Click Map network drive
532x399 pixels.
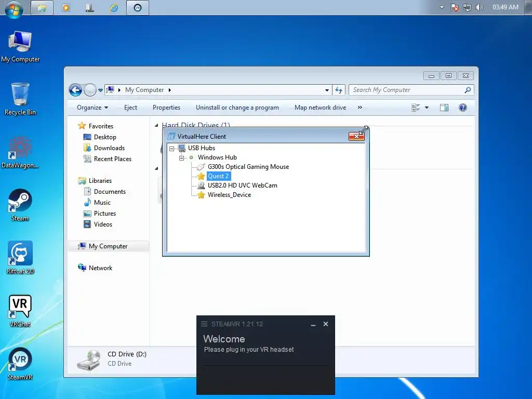[320, 108]
